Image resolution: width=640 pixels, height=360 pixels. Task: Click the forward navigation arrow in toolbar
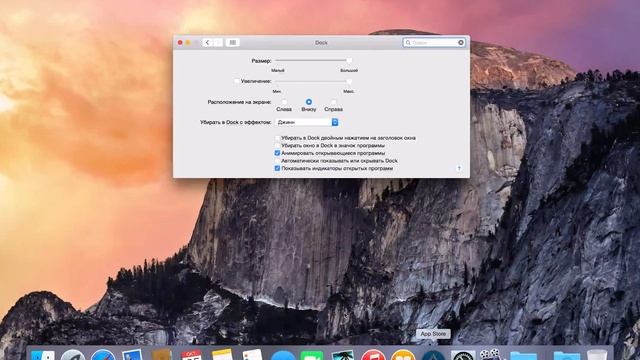[x=218, y=42]
